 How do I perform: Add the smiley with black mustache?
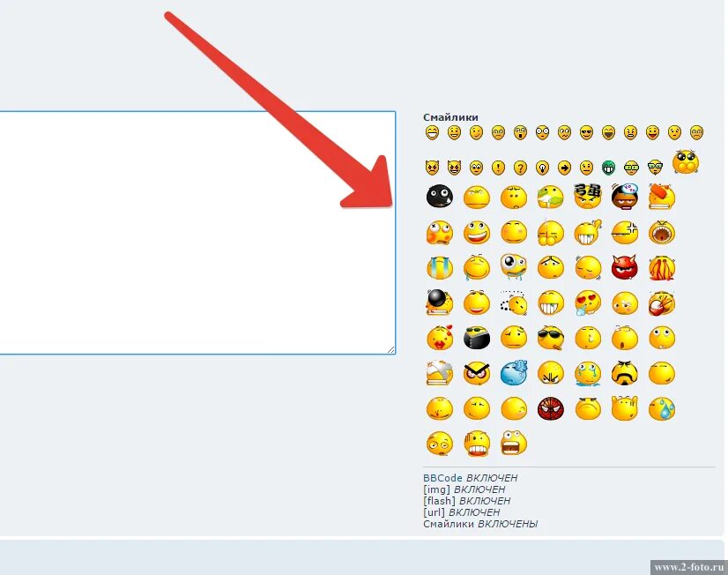coord(625,373)
